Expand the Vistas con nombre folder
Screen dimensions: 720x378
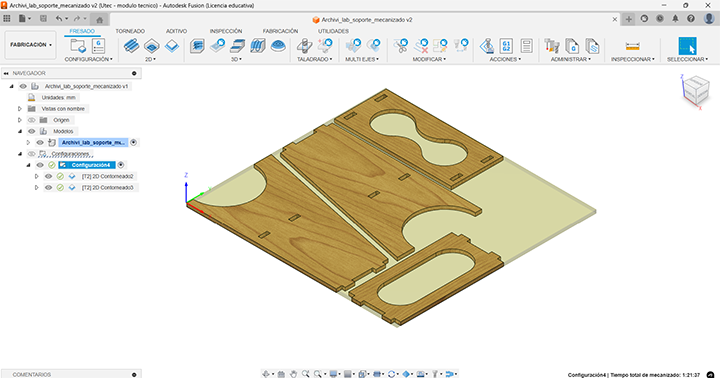click(20, 109)
